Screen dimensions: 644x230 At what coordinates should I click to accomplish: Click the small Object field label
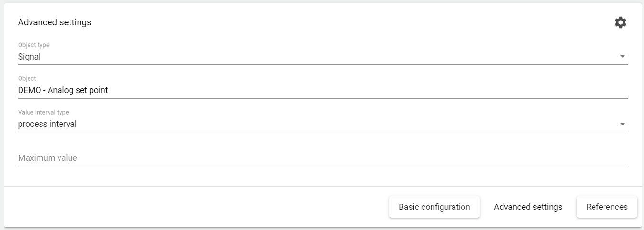click(x=27, y=78)
